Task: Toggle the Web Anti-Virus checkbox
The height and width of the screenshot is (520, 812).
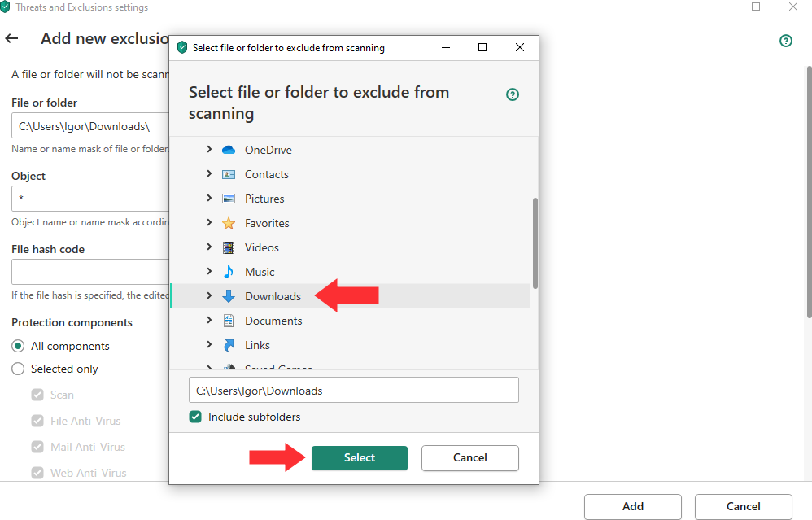Action: pyautogui.click(x=37, y=473)
